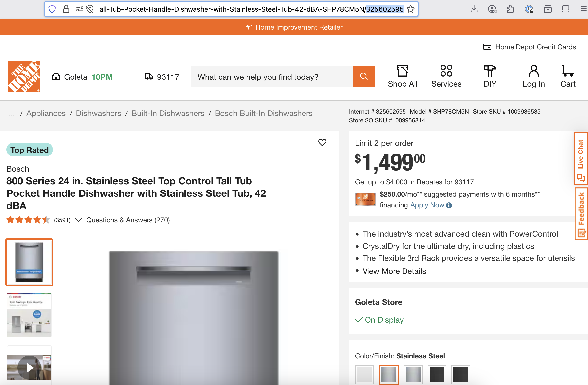Open the Shop All menu
The image size is (588, 385).
403,76
